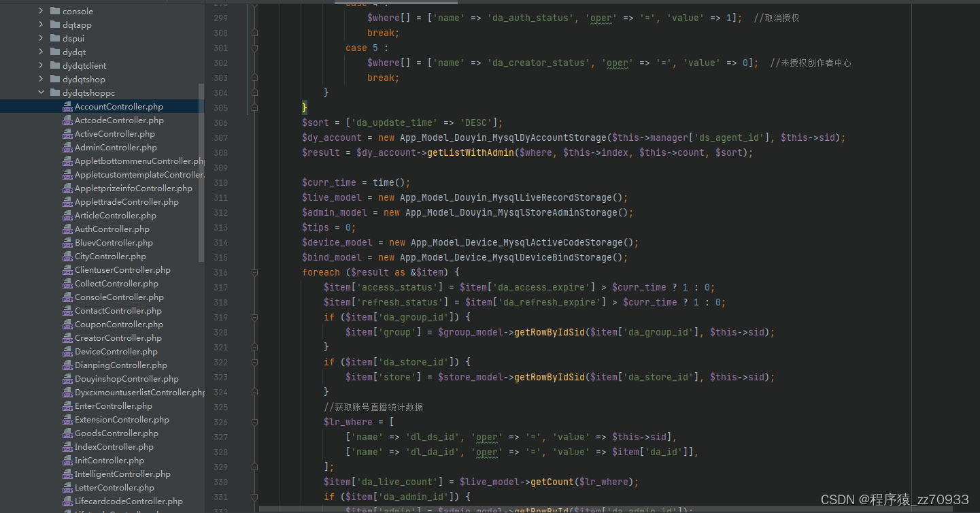Viewport: 980px width, 513px height.
Task: Click the PHP icon of BluevController.php
Action: pyautogui.click(x=67, y=242)
